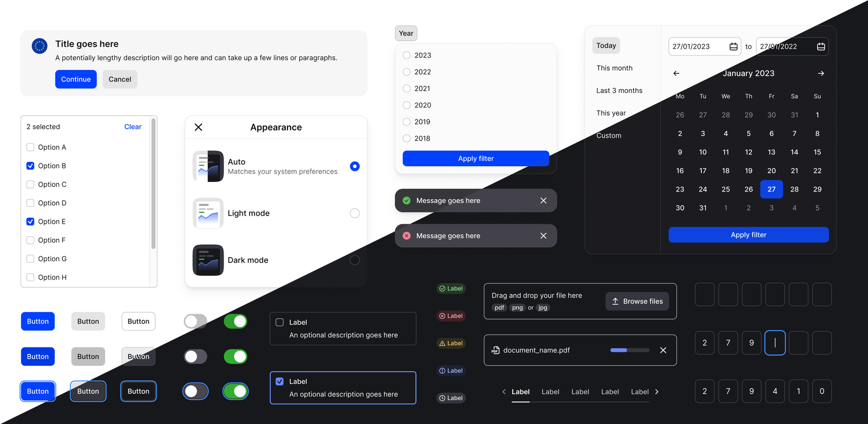Click the blue info Label badge
This screenshot has width=868, height=424.
tap(451, 371)
